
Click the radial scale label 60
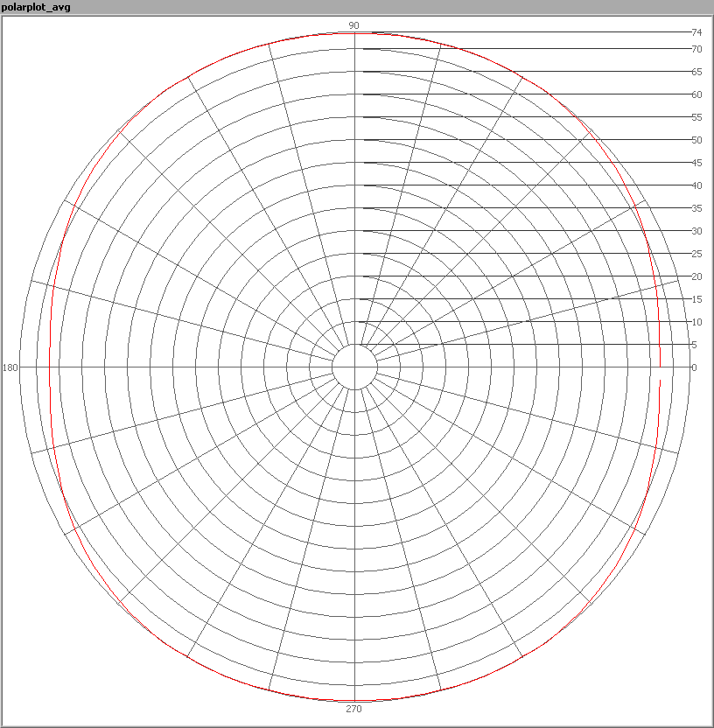(x=696, y=94)
